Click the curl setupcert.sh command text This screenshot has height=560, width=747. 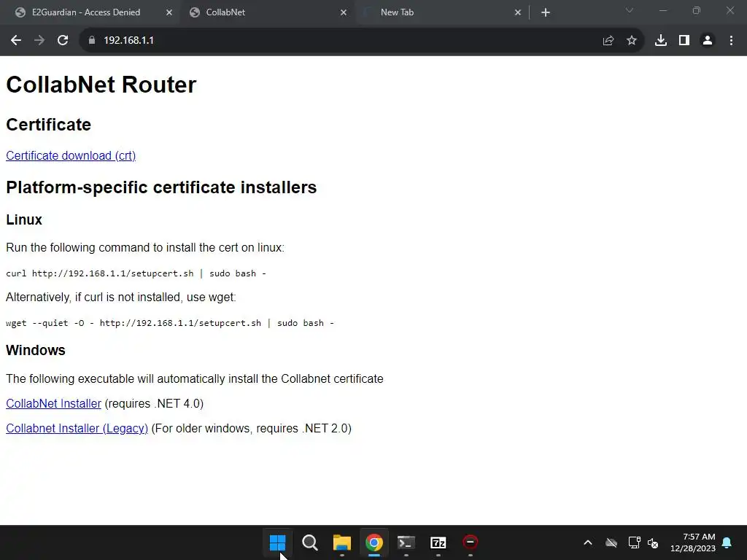pyautogui.click(x=136, y=273)
